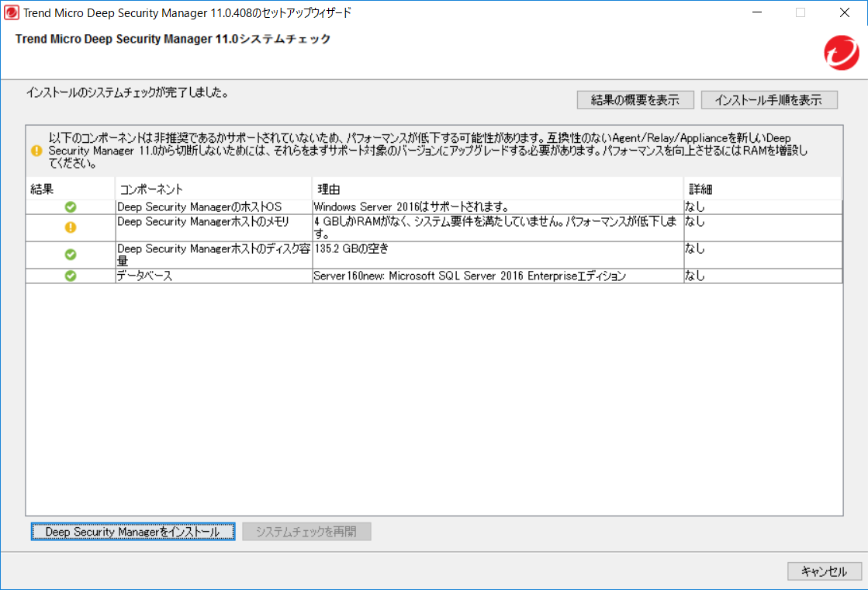Screen dimensions: 868x590
Task: Click the yellow warning icon in the メモリ row
Action: pyautogui.click(x=71, y=227)
